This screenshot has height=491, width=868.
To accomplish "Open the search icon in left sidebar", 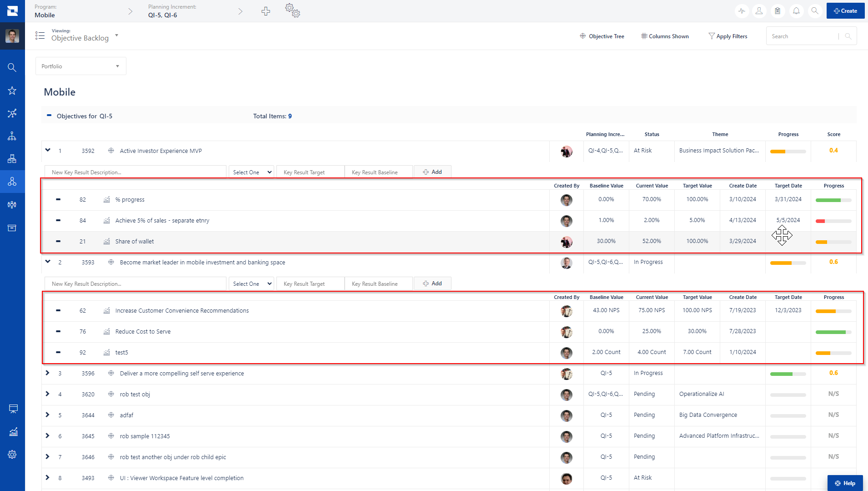I will (x=12, y=67).
